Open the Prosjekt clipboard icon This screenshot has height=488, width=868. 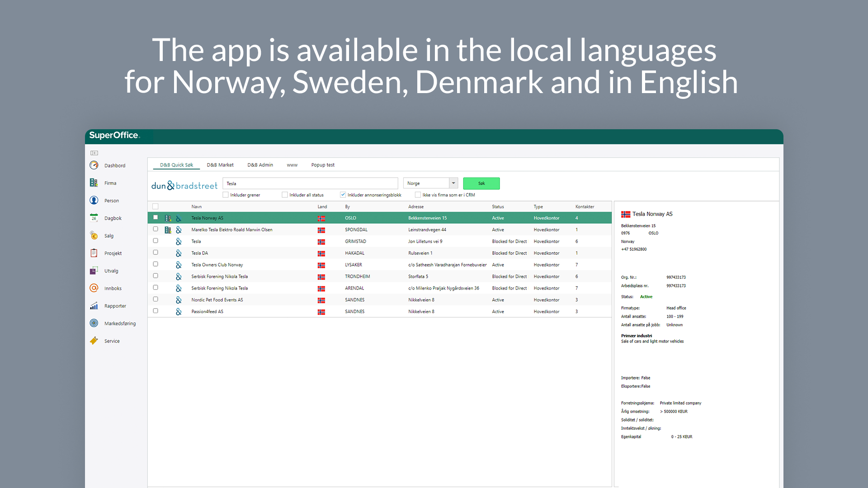click(94, 253)
